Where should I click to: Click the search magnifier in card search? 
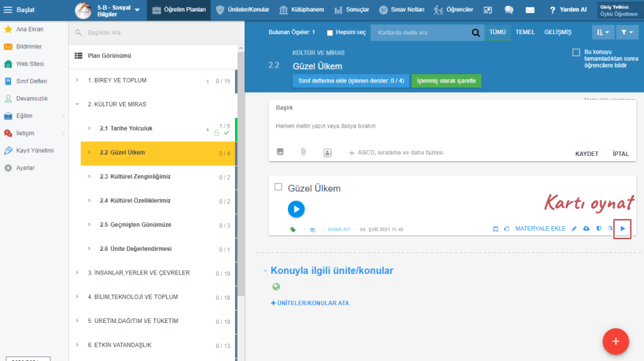476,32
